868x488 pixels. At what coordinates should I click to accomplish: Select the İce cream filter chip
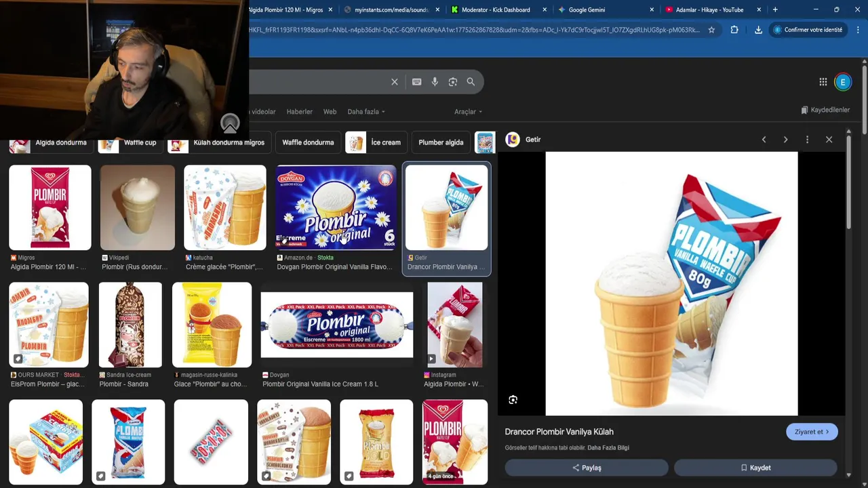[x=376, y=142]
